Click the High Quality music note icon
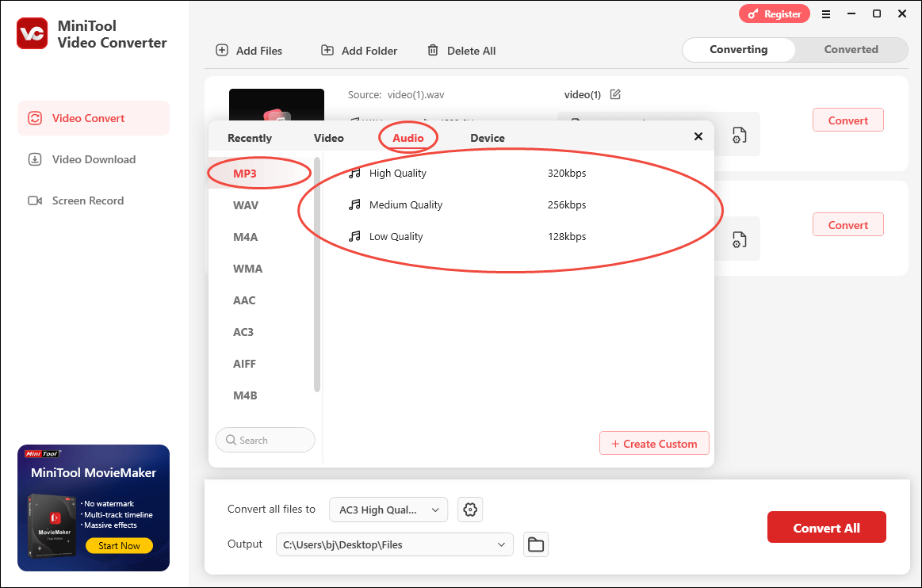Screen dimensions: 922x588 (354, 173)
